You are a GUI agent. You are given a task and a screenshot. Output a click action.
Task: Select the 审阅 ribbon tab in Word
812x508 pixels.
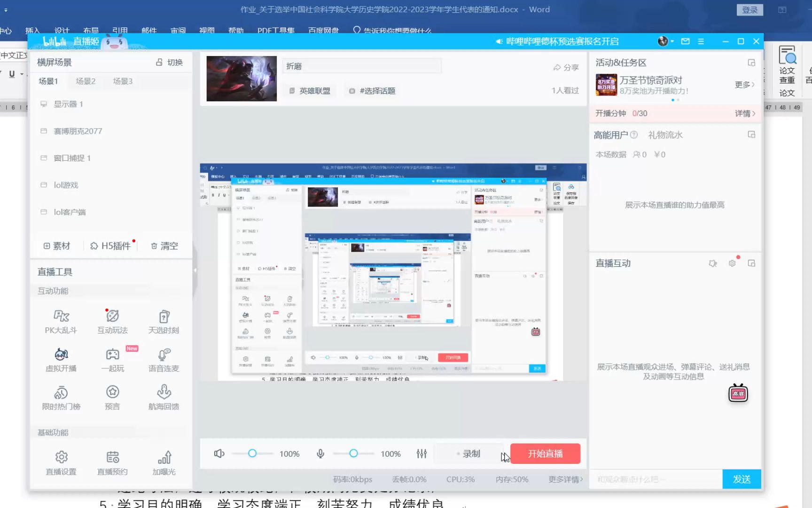179,30
